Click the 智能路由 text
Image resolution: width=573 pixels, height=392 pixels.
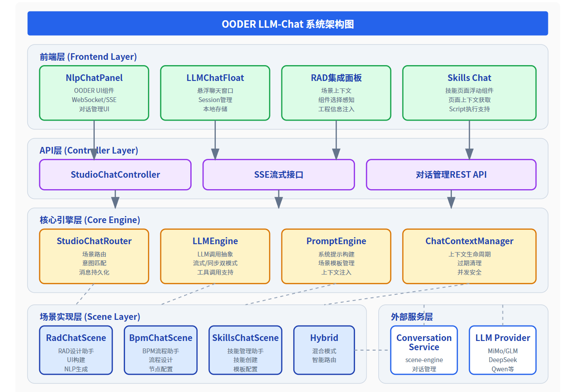(x=324, y=360)
